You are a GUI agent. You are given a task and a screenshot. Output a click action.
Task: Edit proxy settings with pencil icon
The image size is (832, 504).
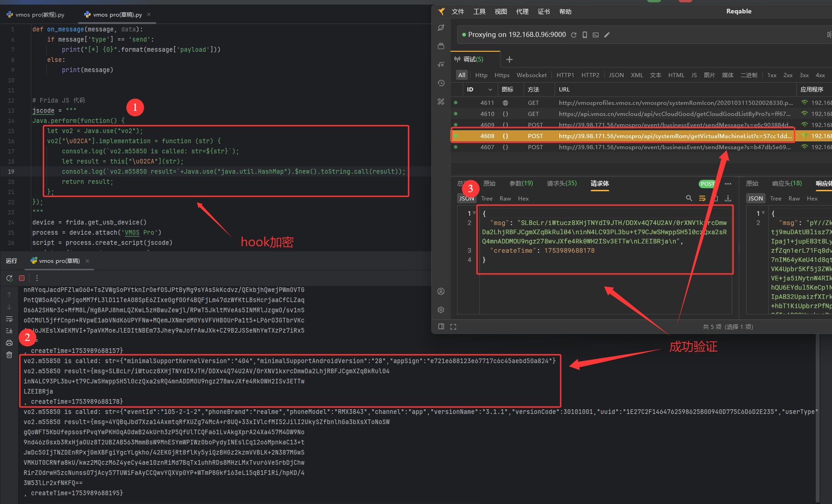coord(607,35)
